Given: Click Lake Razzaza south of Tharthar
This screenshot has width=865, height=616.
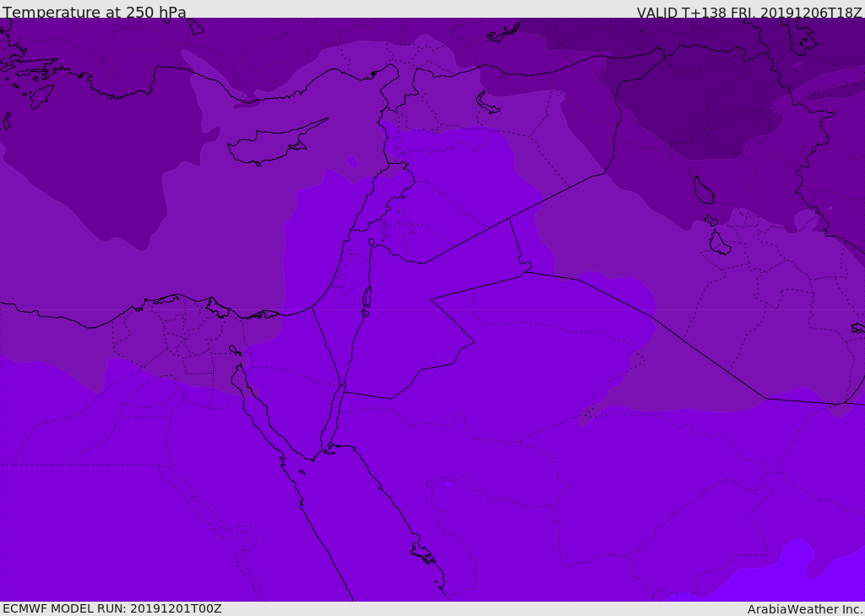Looking at the screenshot, I should [x=719, y=243].
